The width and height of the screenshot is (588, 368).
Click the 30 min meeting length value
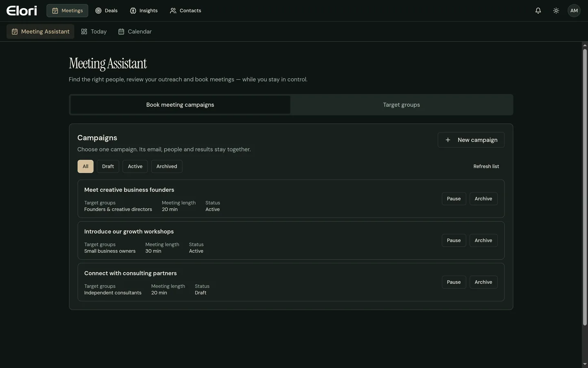pos(153,251)
